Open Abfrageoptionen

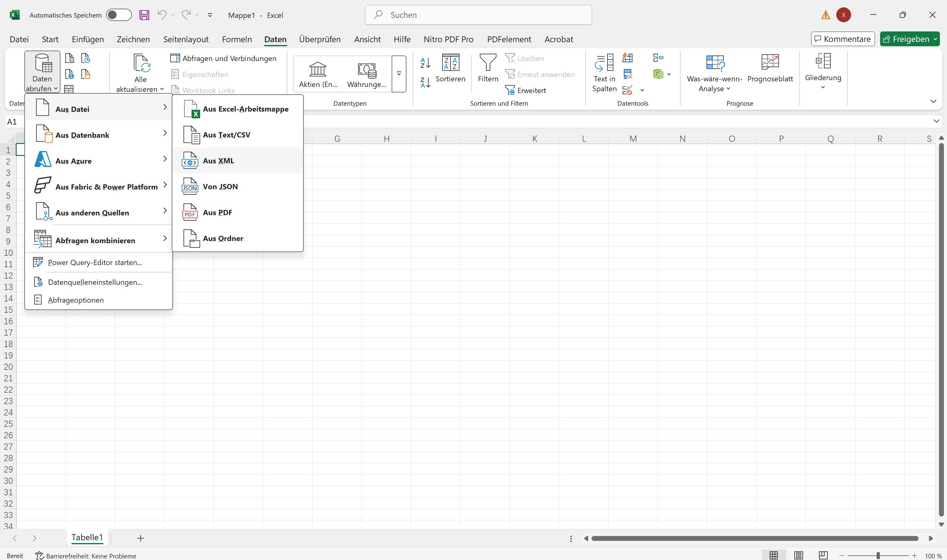99,300
